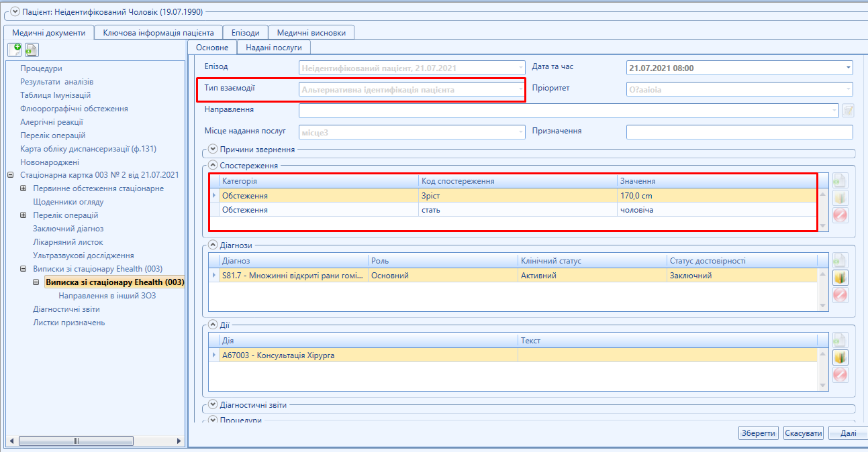Click the icon right of the Направлення field

click(848, 111)
